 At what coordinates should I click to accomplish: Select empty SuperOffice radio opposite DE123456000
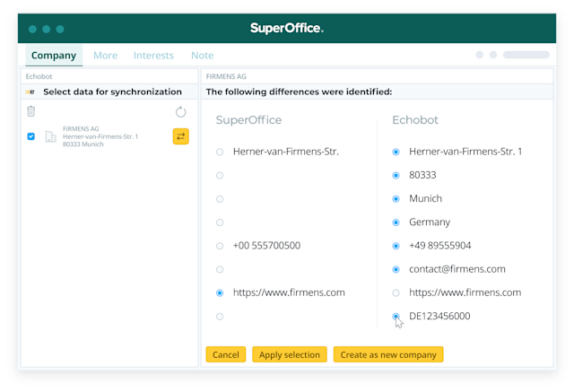(220, 317)
